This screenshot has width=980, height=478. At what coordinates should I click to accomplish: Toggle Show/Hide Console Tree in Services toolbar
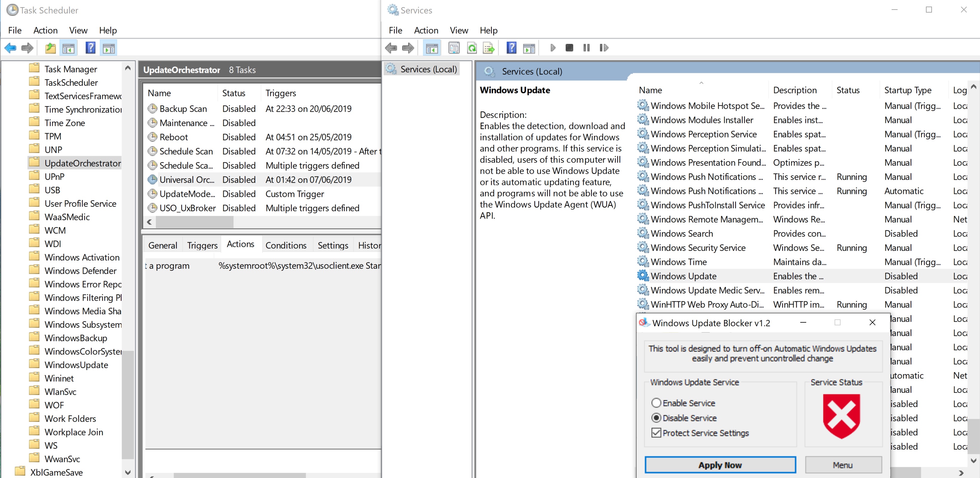(x=432, y=48)
